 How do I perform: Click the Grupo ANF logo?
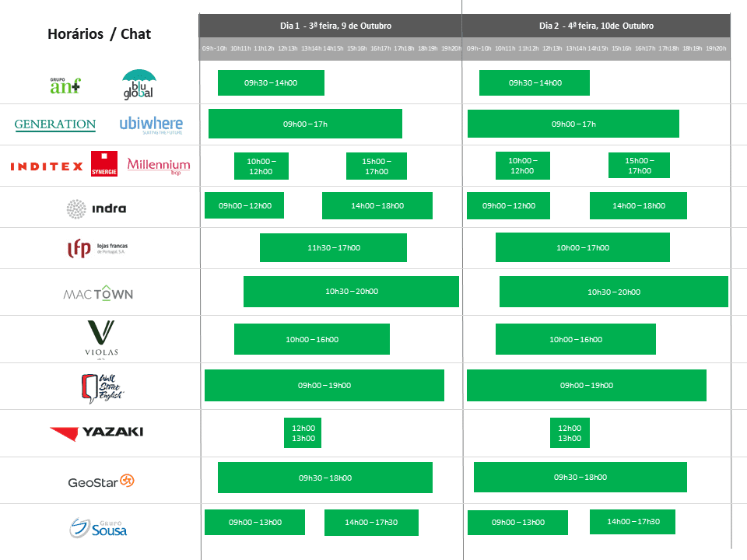point(65,84)
